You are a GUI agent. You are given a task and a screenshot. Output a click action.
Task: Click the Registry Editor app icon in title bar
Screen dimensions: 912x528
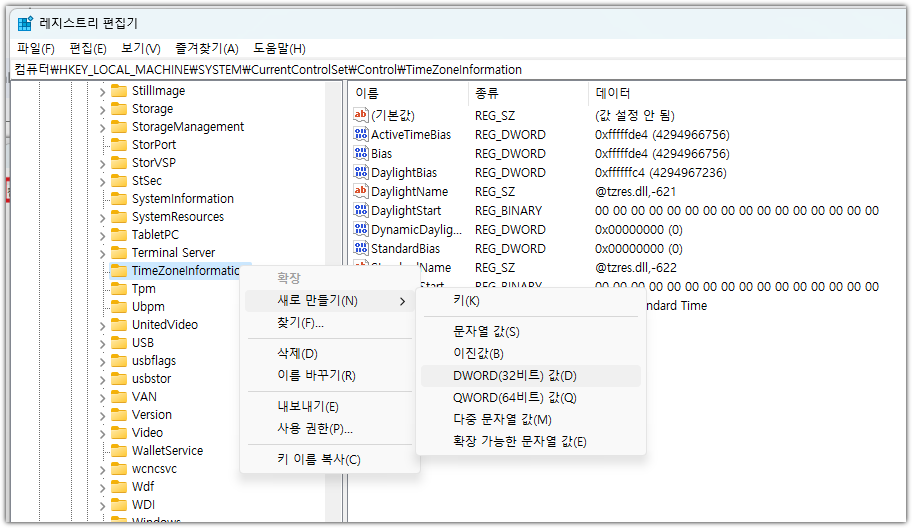[x=24, y=23]
